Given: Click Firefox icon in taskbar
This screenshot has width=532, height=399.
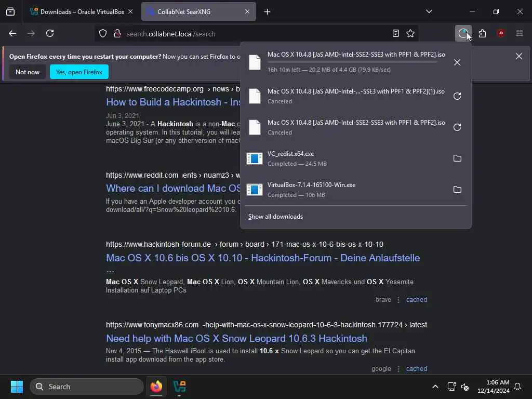Looking at the screenshot, I should [156, 387].
